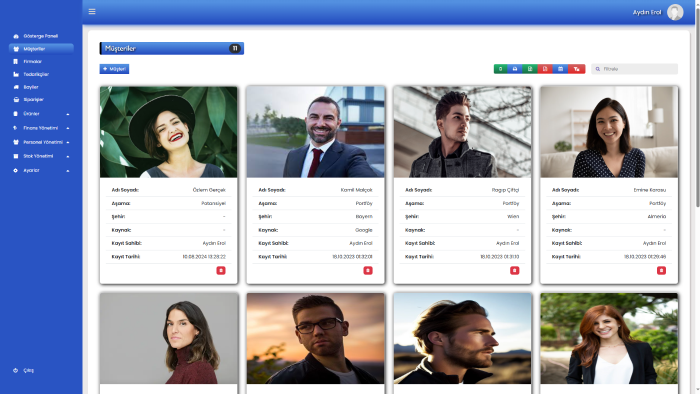The width and height of the screenshot is (700, 394).
Task: Delete Emine Karasu's customer card
Action: [662, 270]
